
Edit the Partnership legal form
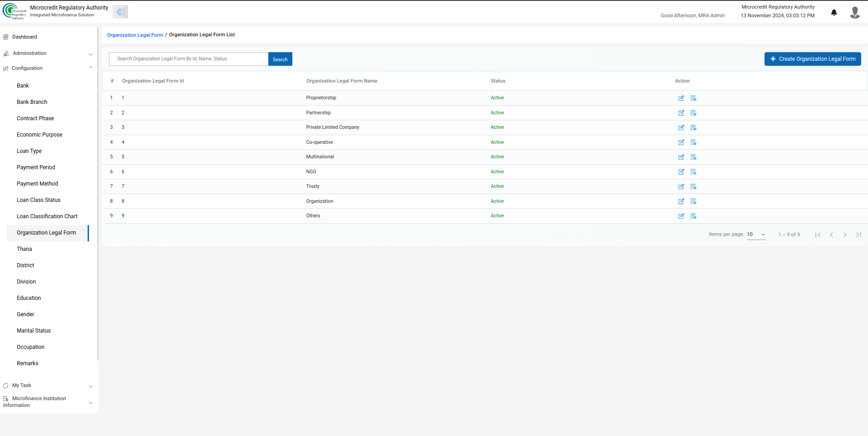(x=681, y=113)
